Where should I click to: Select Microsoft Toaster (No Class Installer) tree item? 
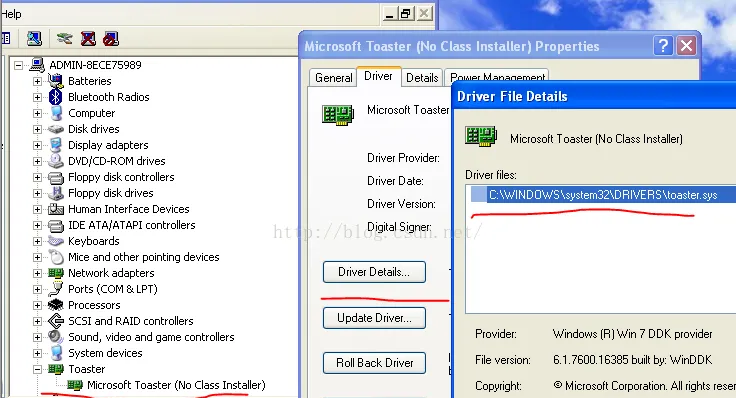tap(176, 385)
